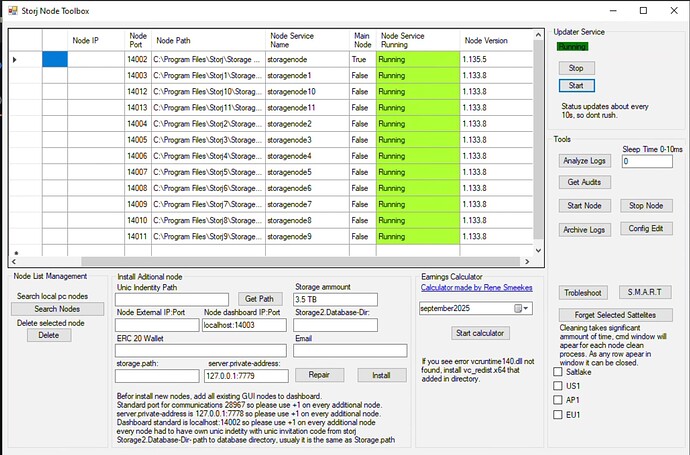Viewport: 690px width, 455px height.
Task: Click port cell 14010
Action: pyautogui.click(x=138, y=220)
